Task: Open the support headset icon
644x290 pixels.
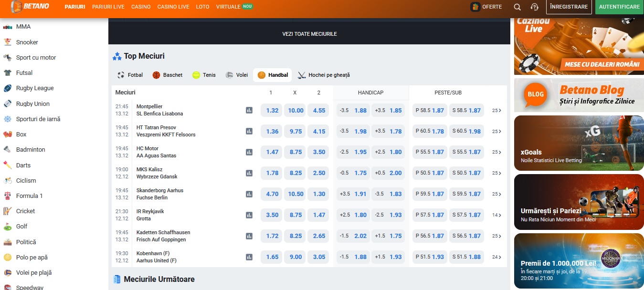Action: tap(535, 7)
